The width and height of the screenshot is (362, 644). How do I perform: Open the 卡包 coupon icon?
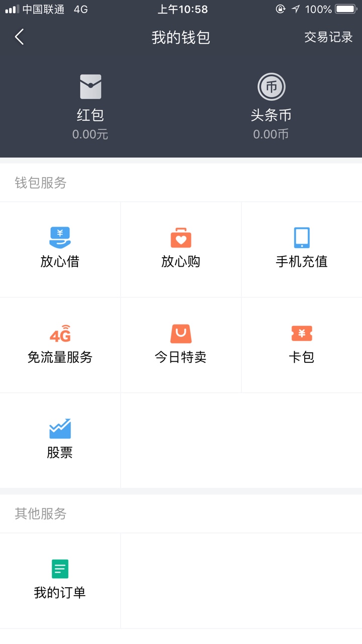302,333
